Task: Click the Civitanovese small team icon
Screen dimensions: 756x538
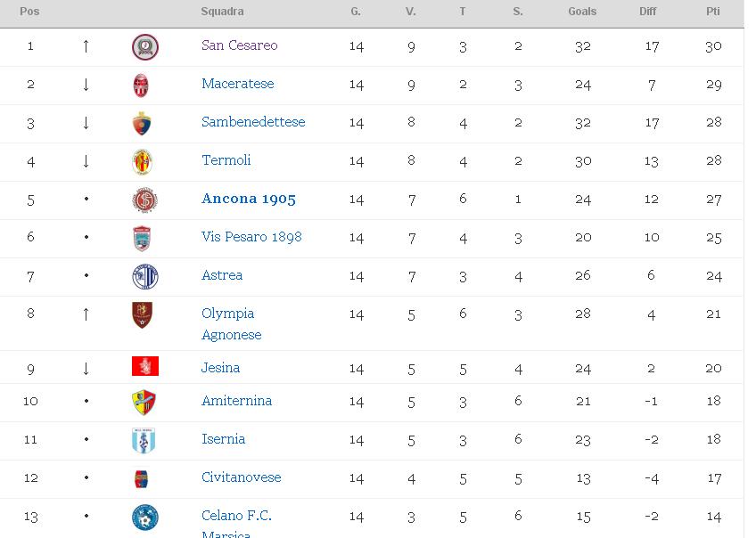Action: 141,479
